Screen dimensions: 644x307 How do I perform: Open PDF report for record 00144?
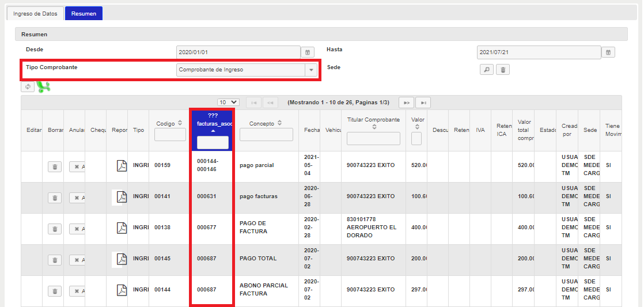click(122, 290)
